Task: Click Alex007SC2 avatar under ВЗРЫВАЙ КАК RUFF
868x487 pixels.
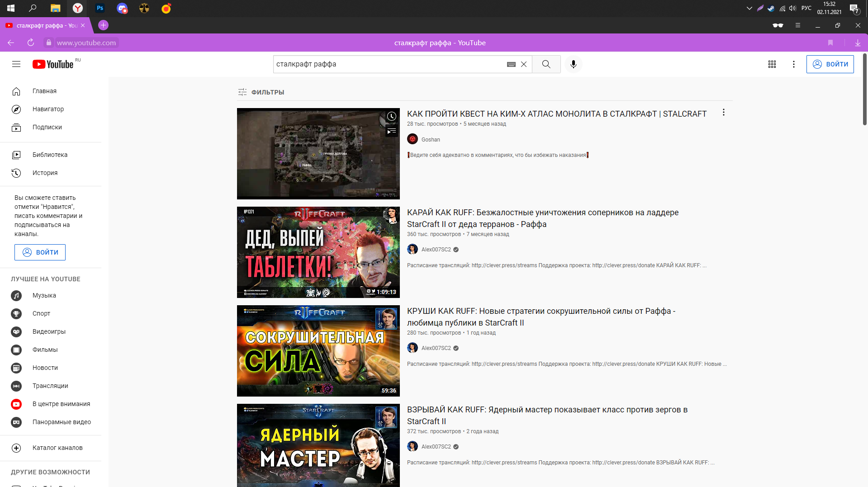Action: [413, 446]
